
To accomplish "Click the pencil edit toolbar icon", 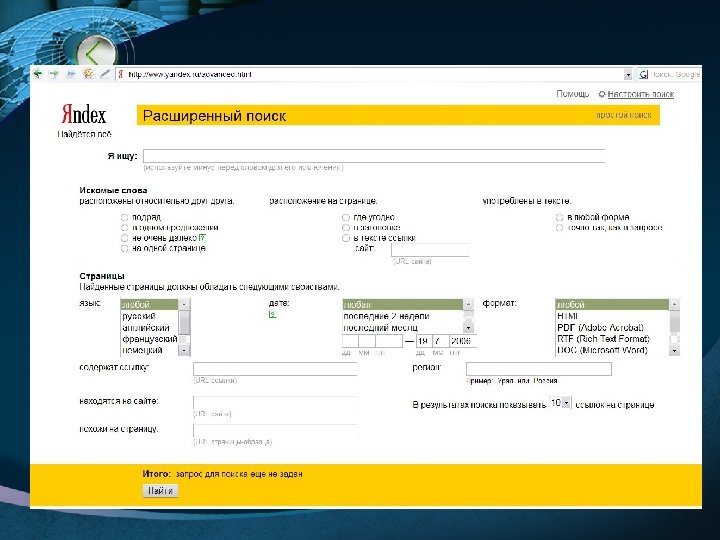I will (x=105, y=73).
